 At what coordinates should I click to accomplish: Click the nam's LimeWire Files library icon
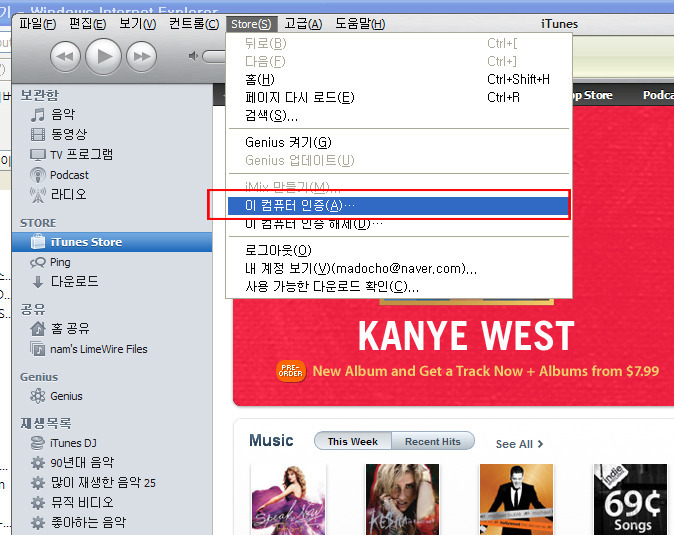pos(38,349)
